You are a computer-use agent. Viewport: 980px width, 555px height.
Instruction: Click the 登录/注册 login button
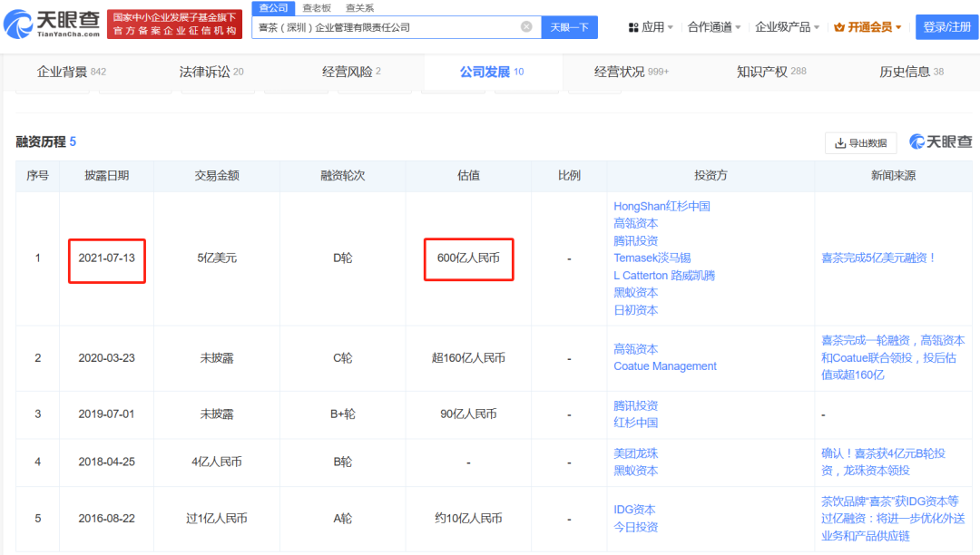click(946, 27)
